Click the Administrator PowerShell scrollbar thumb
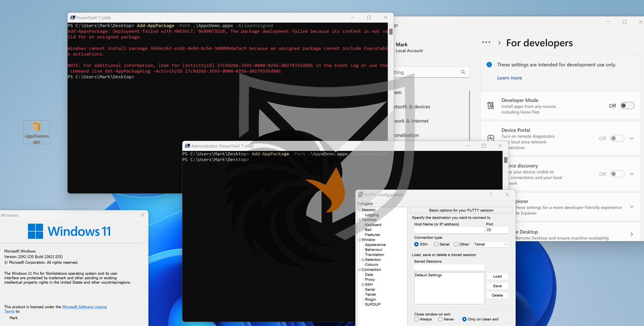 (x=506, y=160)
